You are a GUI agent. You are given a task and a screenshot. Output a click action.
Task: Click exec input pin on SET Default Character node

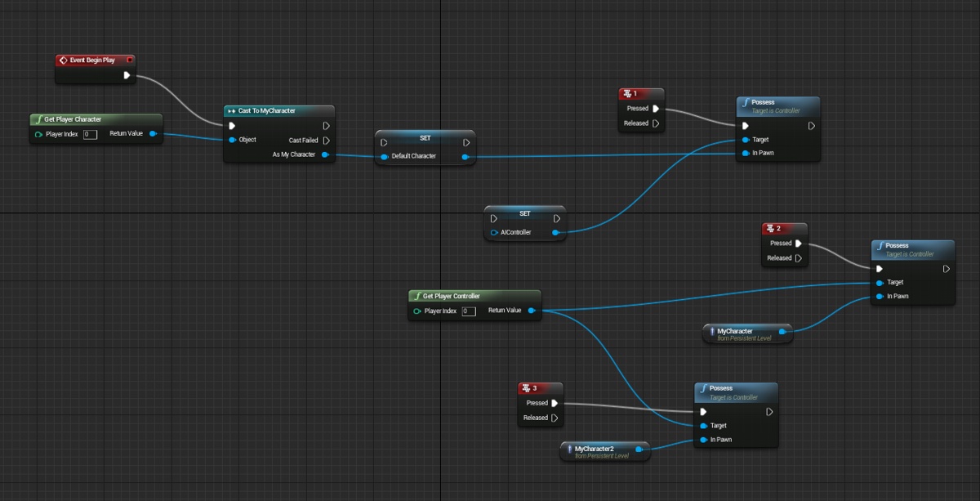384,142
